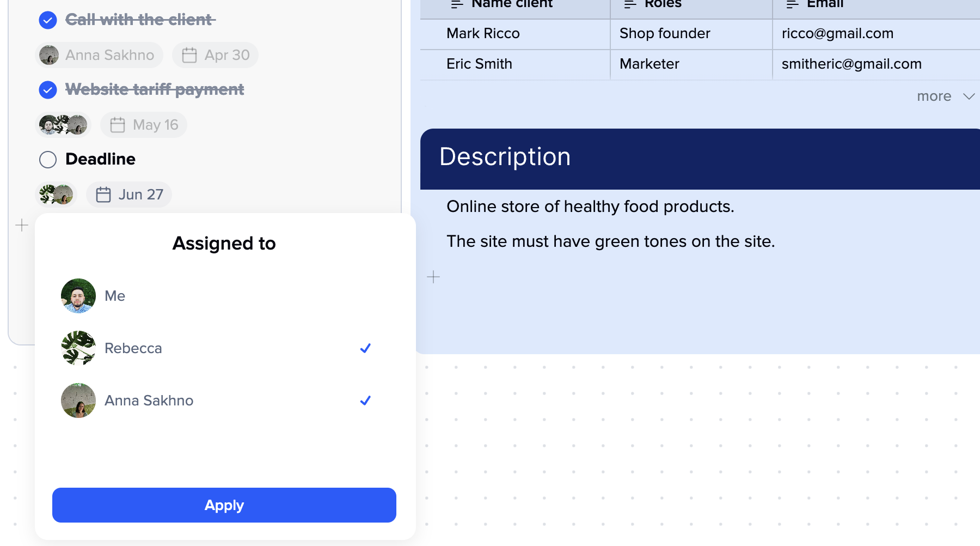
Task: Uncheck Website tariff payment task
Action: pyautogui.click(x=48, y=90)
